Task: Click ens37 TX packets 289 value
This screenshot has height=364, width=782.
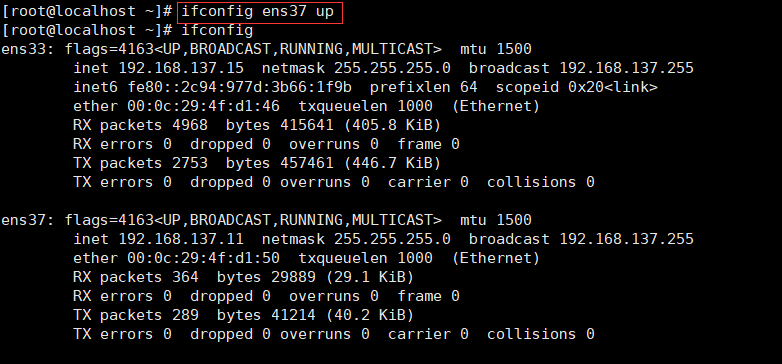Action: click(186, 315)
